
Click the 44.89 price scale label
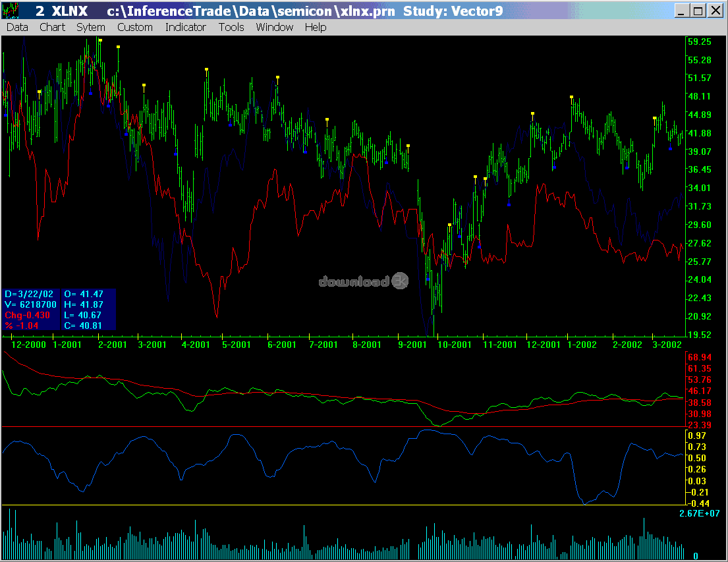point(700,115)
